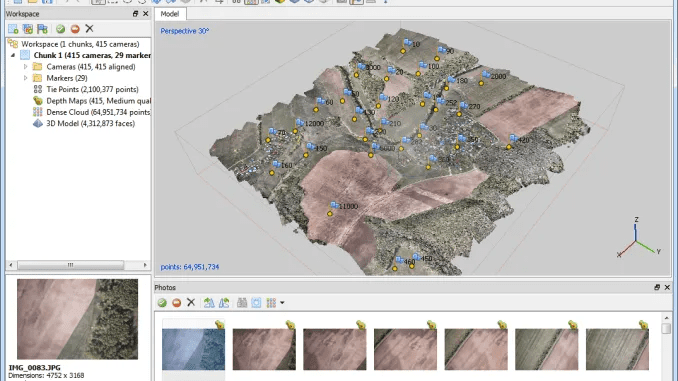
Task: Click the IMG_0083.JPG file name
Action: (35, 368)
